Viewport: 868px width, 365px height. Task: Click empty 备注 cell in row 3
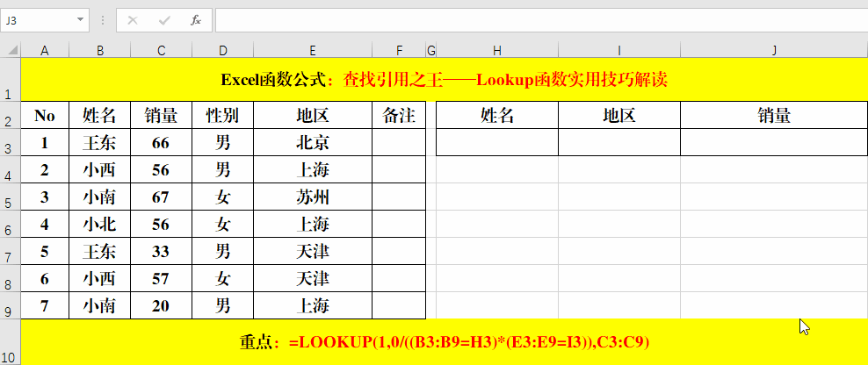[x=399, y=142]
